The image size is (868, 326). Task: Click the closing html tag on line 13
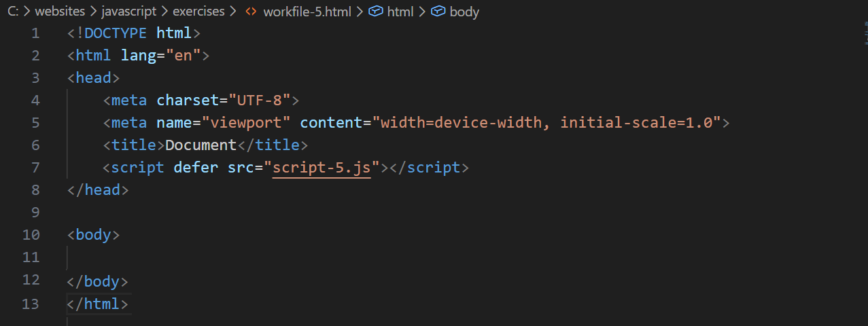98,303
